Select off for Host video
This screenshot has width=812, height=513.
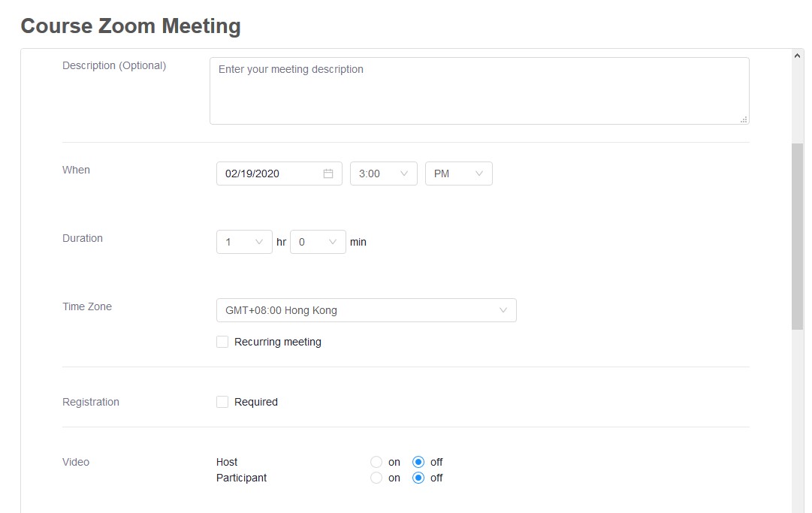(418, 462)
